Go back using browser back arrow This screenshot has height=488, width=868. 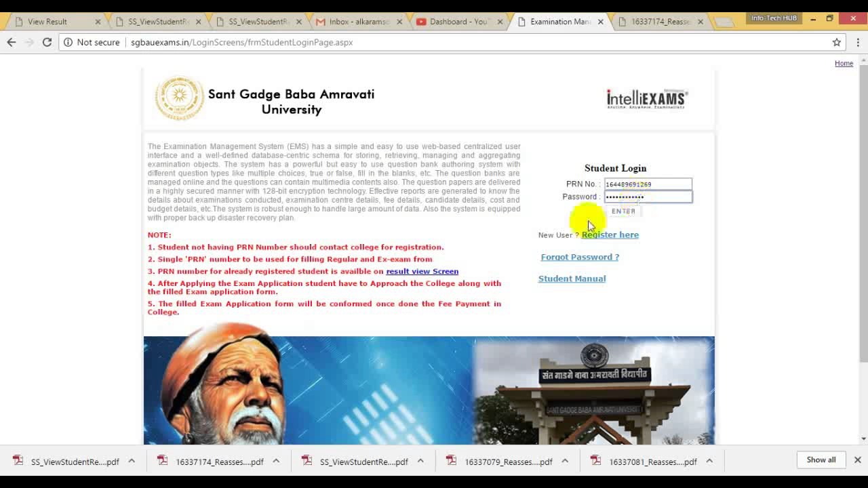point(12,42)
